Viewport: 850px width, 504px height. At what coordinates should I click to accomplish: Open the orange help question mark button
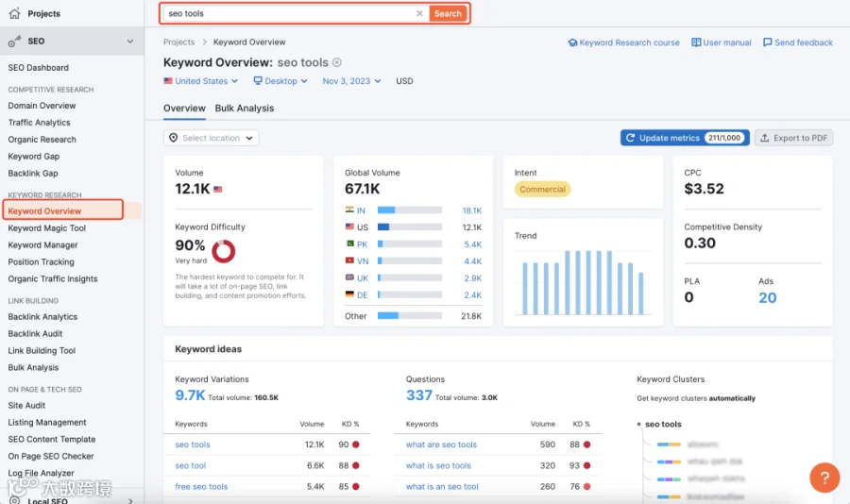point(824,478)
